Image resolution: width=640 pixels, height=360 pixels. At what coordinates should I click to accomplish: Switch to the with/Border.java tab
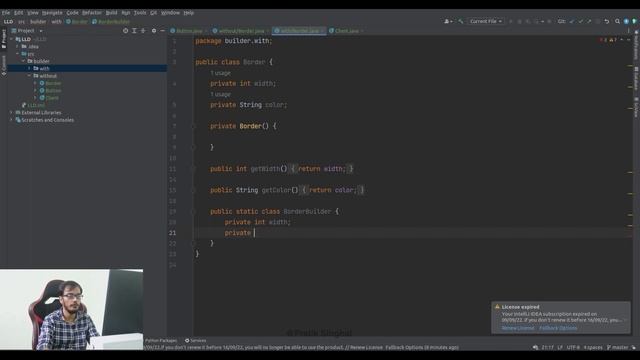point(299,31)
